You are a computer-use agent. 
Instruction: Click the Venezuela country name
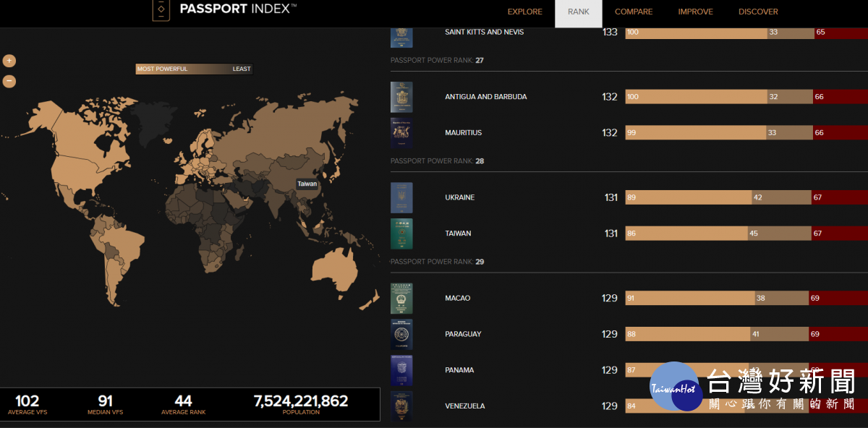464,406
